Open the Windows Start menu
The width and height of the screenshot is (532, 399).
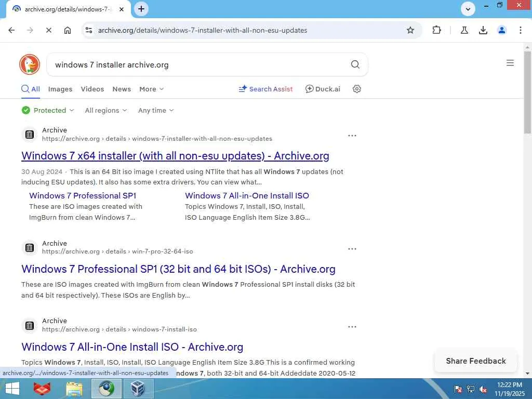[12, 389]
